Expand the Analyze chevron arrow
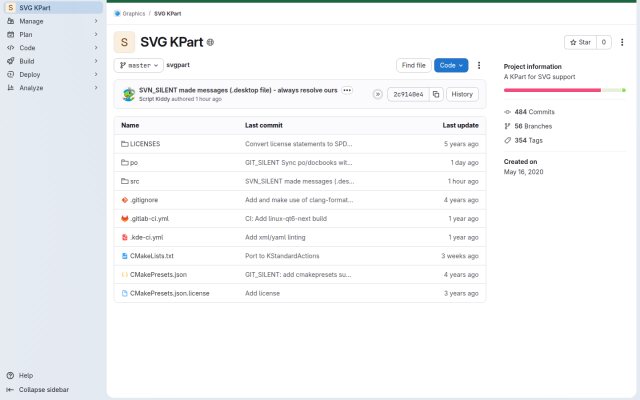The width and height of the screenshot is (640, 400). pyautogui.click(x=96, y=88)
